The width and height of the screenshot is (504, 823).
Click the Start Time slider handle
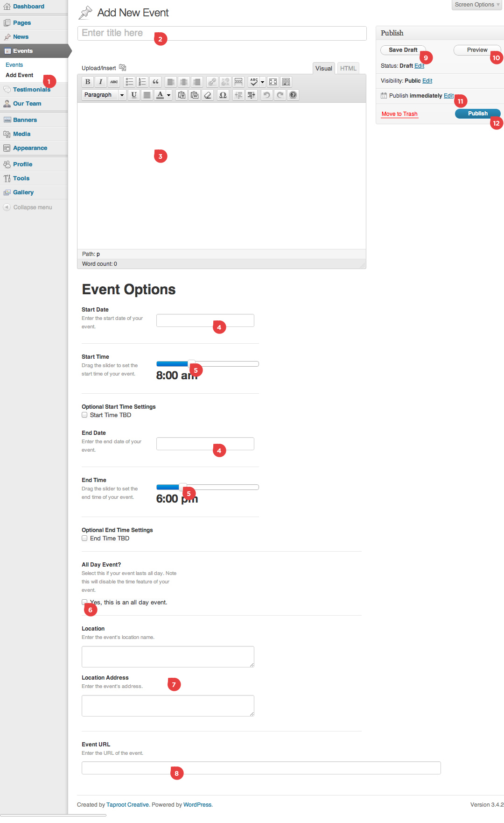coord(191,363)
